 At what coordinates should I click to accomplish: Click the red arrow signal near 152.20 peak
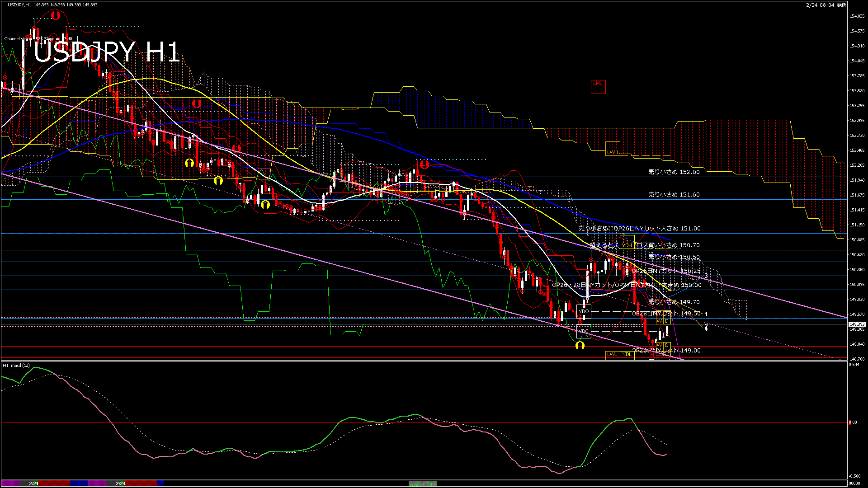point(424,164)
